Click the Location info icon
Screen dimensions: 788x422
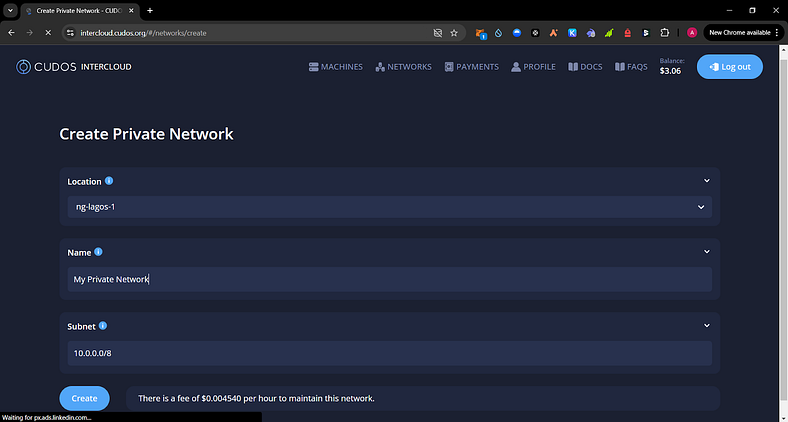pyautogui.click(x=109, y=181)
